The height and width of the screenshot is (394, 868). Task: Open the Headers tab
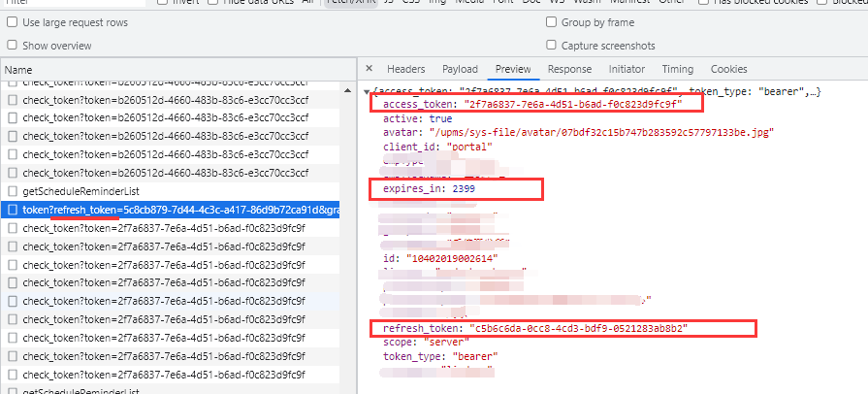[405, 69]
